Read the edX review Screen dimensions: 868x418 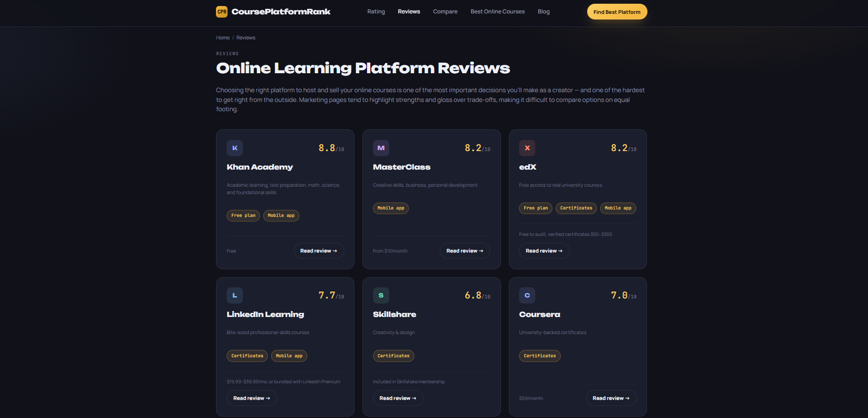[x=544, y=251]
